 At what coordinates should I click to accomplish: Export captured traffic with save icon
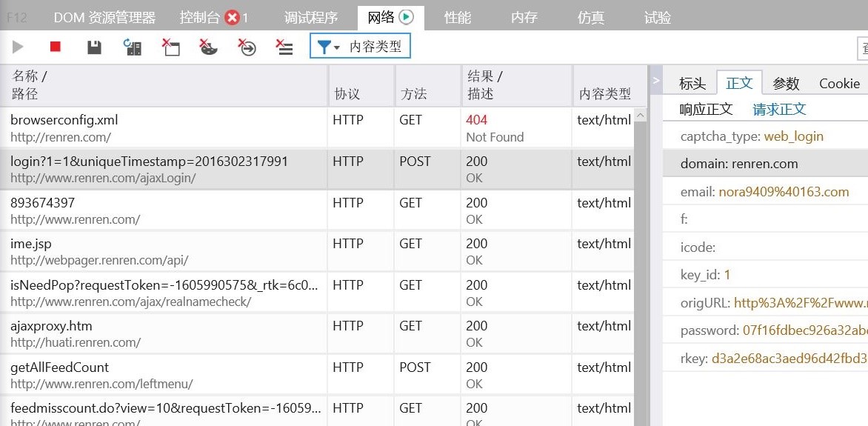(94, 47)
